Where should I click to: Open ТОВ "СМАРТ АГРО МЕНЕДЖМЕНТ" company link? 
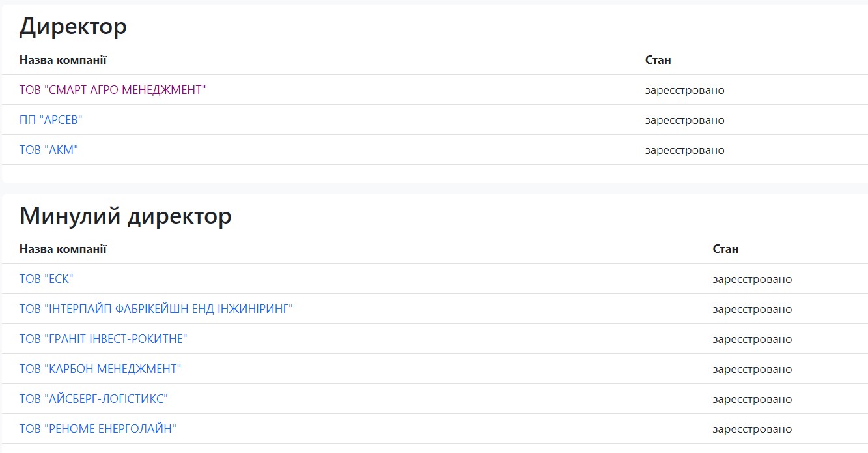(113, 90)
